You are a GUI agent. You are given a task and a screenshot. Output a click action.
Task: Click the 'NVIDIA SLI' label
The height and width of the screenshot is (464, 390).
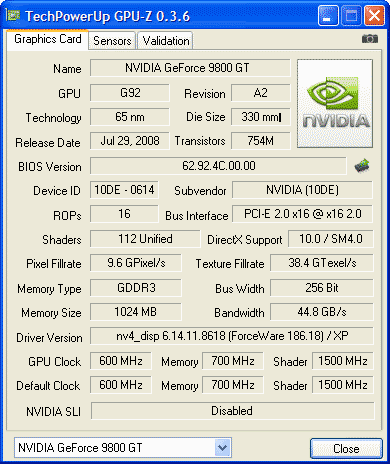53,412
